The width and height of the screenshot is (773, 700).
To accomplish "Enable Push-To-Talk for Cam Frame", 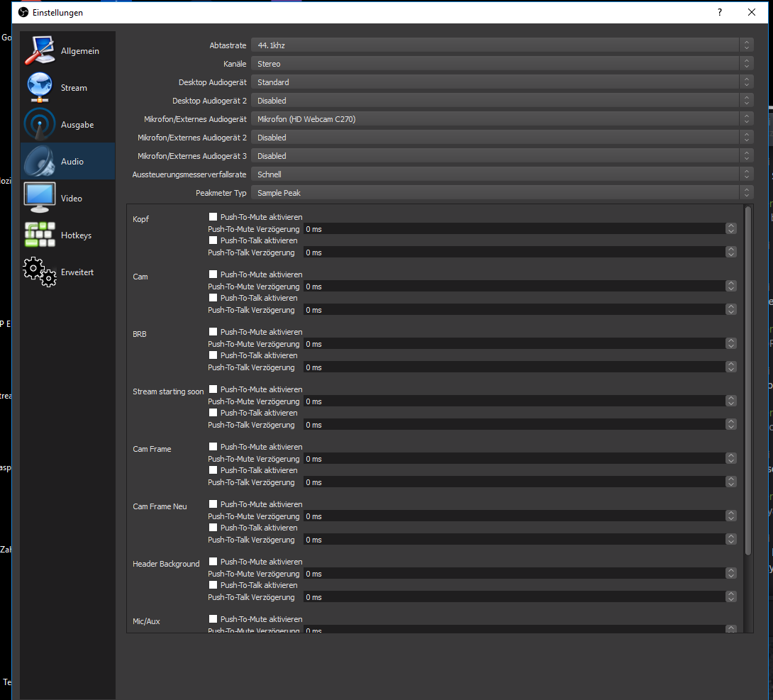I will (213, 470).
